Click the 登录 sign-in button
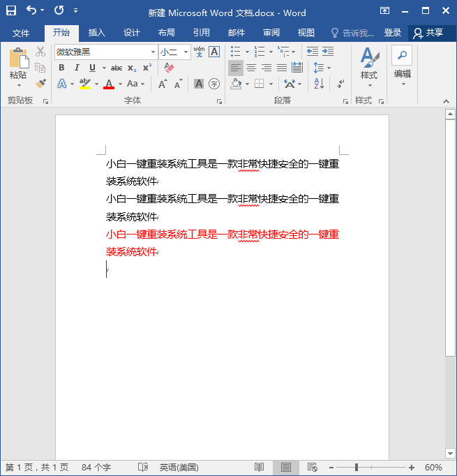The height and width of the screenshot is (476, 457). [393, 33]
